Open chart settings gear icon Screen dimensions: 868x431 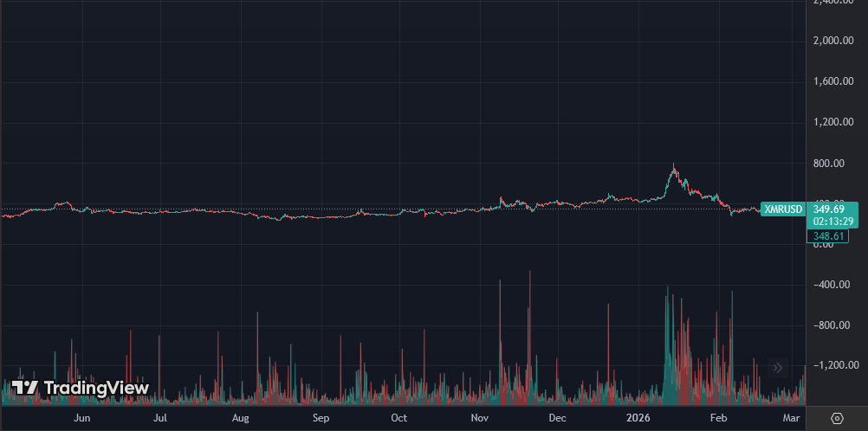[837, 418]
